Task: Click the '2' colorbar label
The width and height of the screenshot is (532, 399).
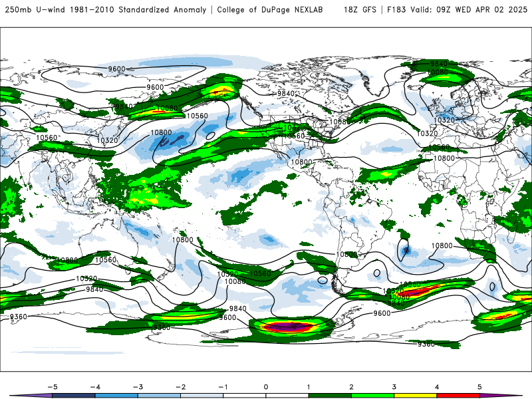Action: tap(351, 387)
